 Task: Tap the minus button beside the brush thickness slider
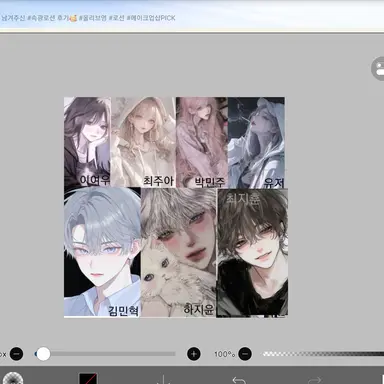(16, 354)
